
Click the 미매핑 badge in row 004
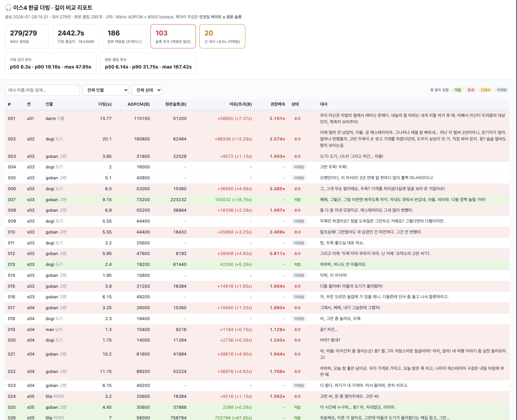tap(299, 167)
